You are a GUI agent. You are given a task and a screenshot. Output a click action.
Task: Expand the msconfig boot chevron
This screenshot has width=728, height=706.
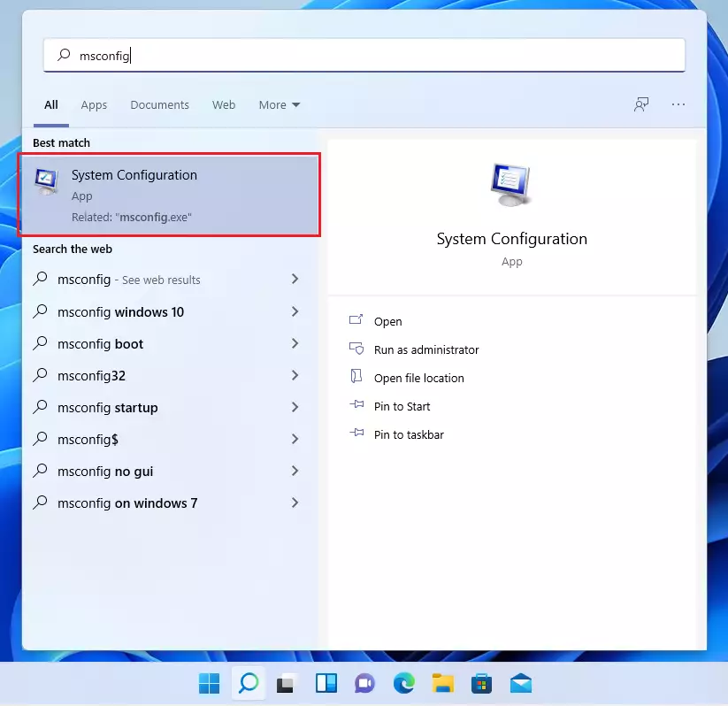(x=295, y=343)
